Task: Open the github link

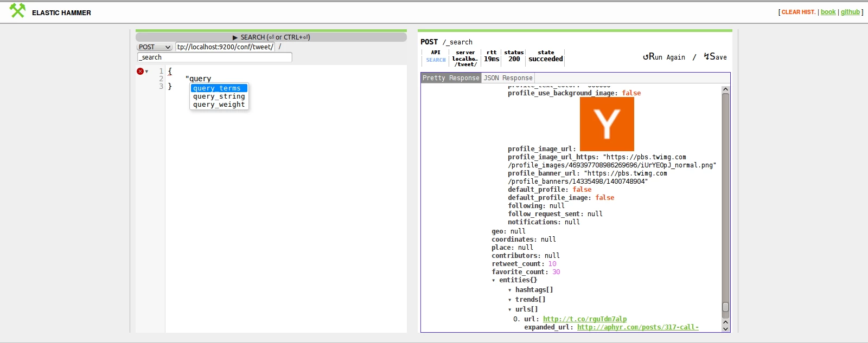Action: pos(850,12)
